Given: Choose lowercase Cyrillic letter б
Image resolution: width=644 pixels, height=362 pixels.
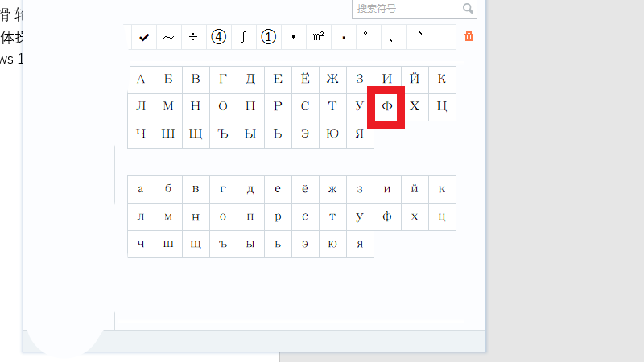Looking at the screenshot, I should [x=168, y=189].
